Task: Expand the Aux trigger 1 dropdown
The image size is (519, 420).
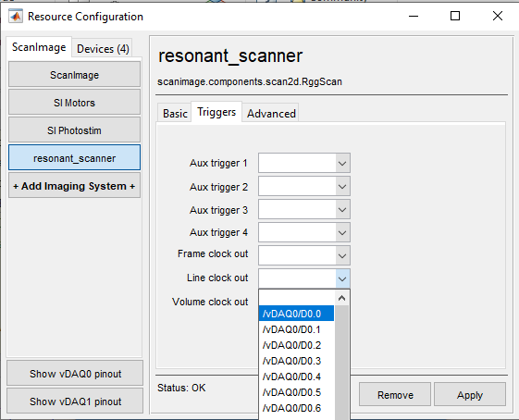Action: click(x=342, y=163)
